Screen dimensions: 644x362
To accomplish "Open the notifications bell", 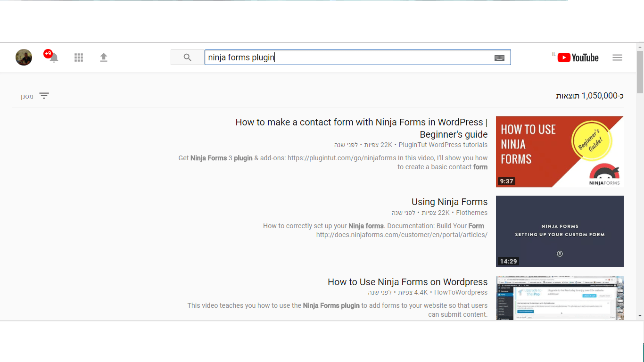I will click(x=54, y=58).
